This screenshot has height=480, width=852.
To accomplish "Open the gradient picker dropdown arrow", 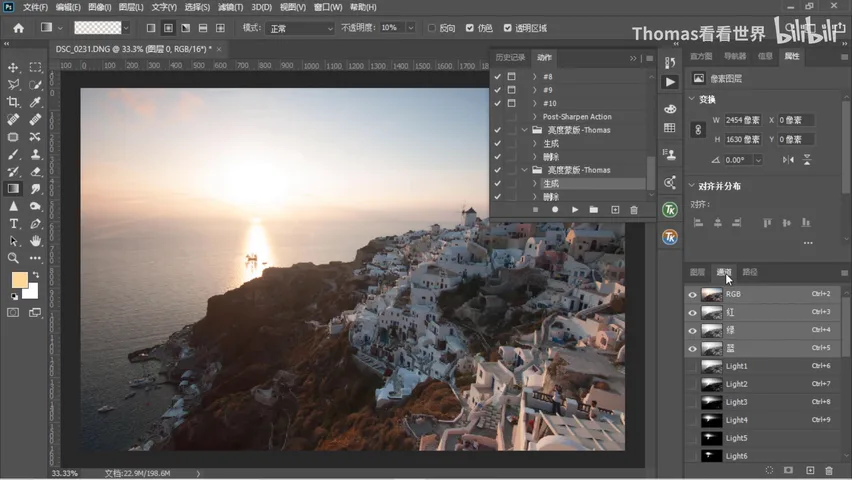I will click(x=126, y=28).
